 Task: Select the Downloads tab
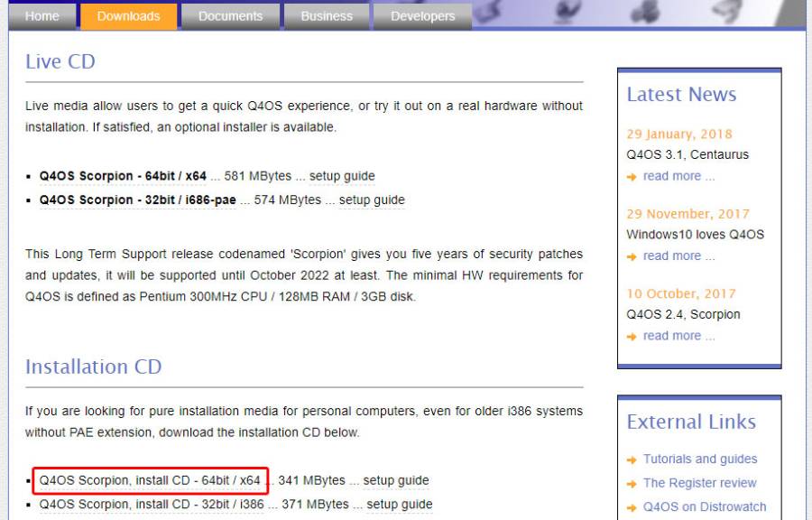tap(128, 16)
